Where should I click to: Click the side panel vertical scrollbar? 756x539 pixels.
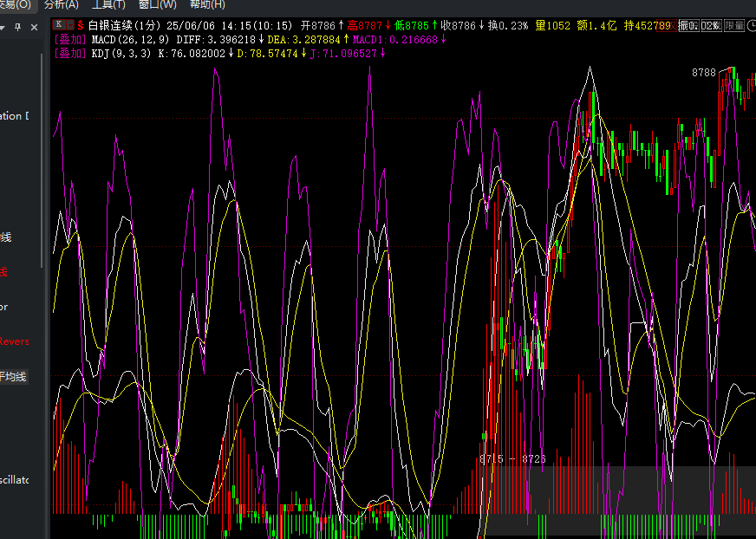(42, 161)
